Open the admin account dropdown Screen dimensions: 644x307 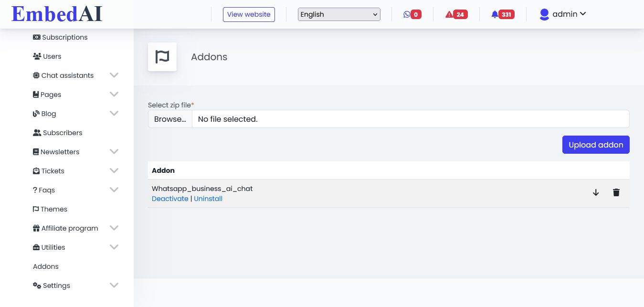[x=569, y=14]
